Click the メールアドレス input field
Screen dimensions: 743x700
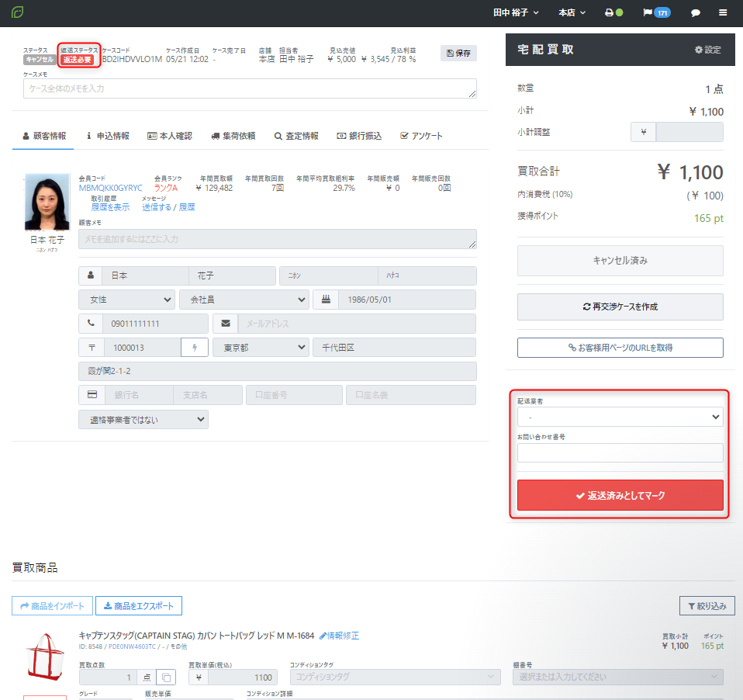pyautogui.click(x=357, y=324)
